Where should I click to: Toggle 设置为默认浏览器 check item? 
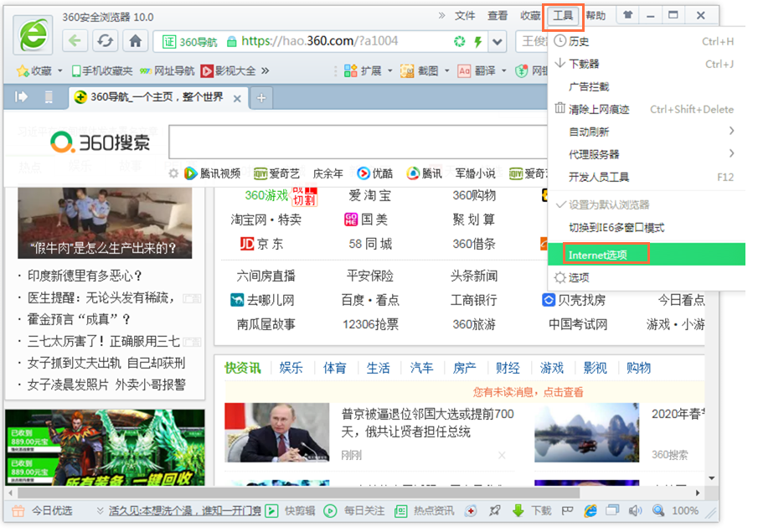tap(647, 204)
